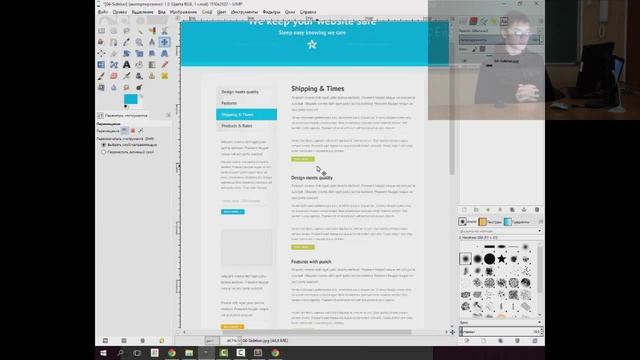Select the Text tool
The width and height of the screenshot is (640, 360).
127,64
